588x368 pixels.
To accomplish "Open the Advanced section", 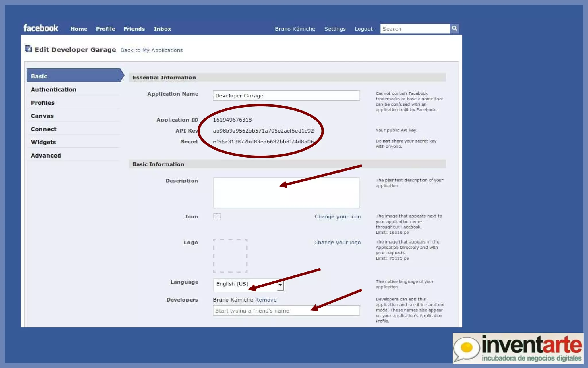I will coord(46,156).
